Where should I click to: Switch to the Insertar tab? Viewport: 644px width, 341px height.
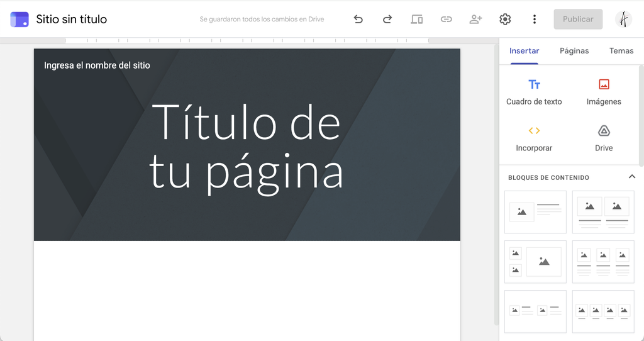[524, 51]
